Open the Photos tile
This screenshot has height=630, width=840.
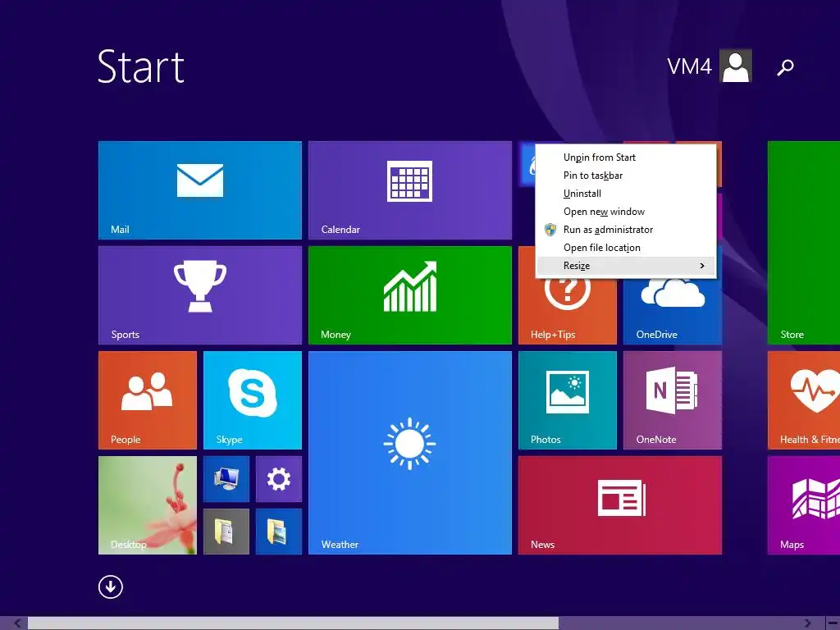(568, 400)
